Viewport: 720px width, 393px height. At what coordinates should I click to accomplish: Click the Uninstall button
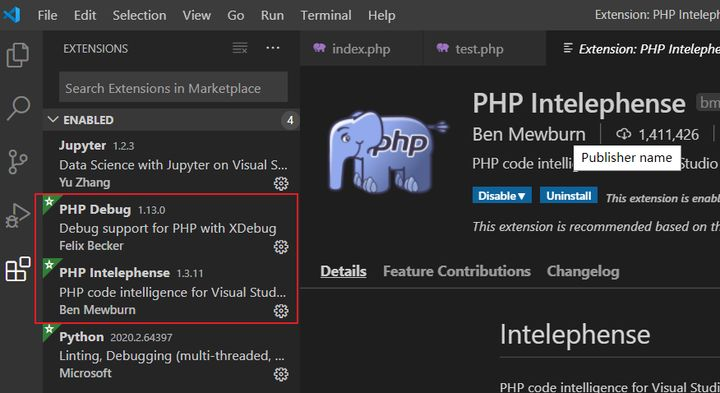point(568,196)
